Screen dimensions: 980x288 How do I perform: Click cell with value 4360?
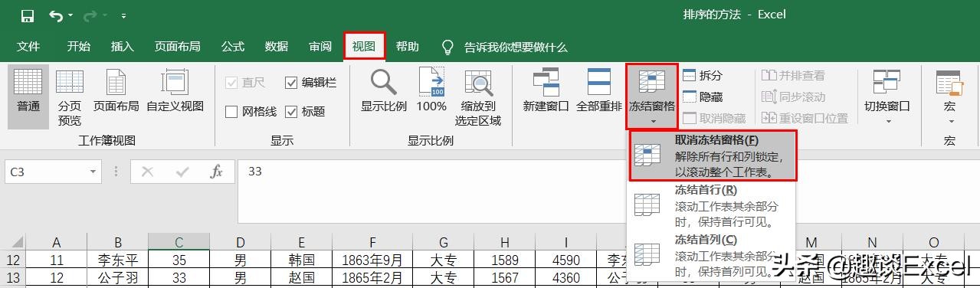pyautogui.click(x=565, y=277)
